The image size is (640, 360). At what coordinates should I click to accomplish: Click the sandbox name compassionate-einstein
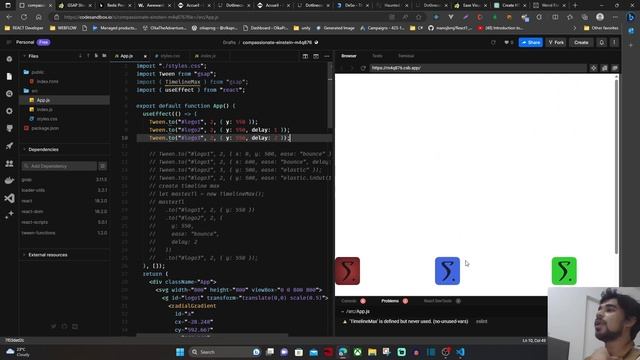tap(277, 42)
